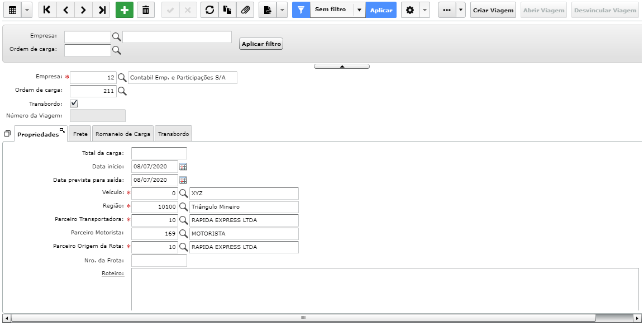Image resolution: width=644 pixels, height=325 pixels.
Task: Open the settings gear dropdown arrow
Action: coord(424,10)
